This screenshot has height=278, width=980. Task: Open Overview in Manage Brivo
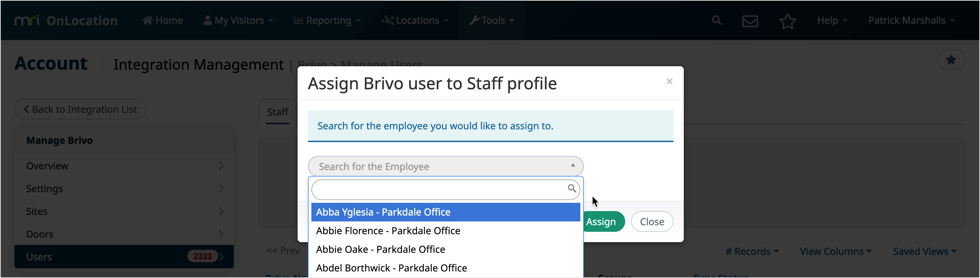[124, 166]
